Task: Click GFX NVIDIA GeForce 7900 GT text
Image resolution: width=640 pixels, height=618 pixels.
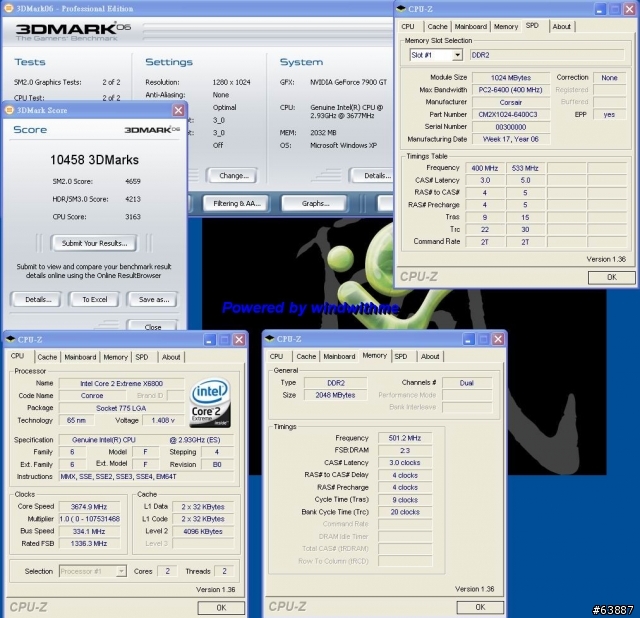Action: [x=348, y=82]
